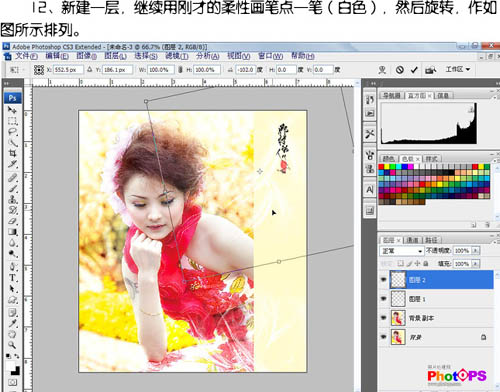Select the Rectangular Marquee tool
500x392 pixels.
(12, 121)
